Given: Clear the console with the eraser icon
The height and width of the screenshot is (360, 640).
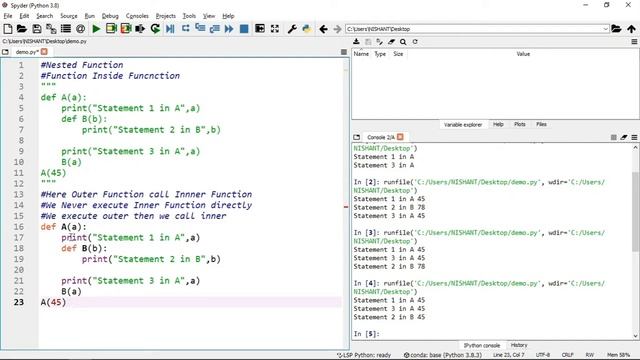Looking at the screenshot, I should 624,138.
